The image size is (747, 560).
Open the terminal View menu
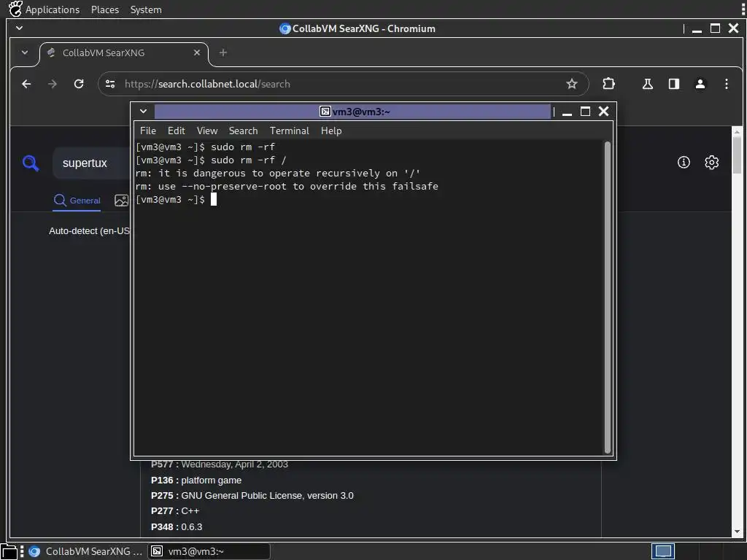(206, 131)
